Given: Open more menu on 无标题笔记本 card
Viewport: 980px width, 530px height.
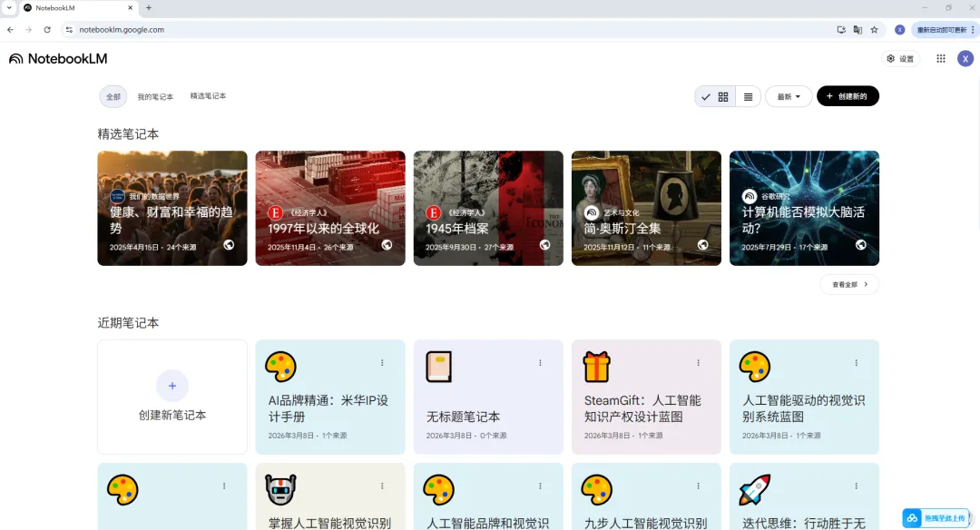Looking at the screenshot, I should click(x=540, y=362).
